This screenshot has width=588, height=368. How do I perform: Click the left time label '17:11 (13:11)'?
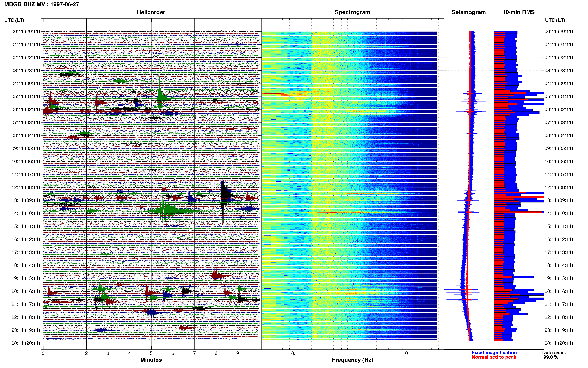[26, 252]
